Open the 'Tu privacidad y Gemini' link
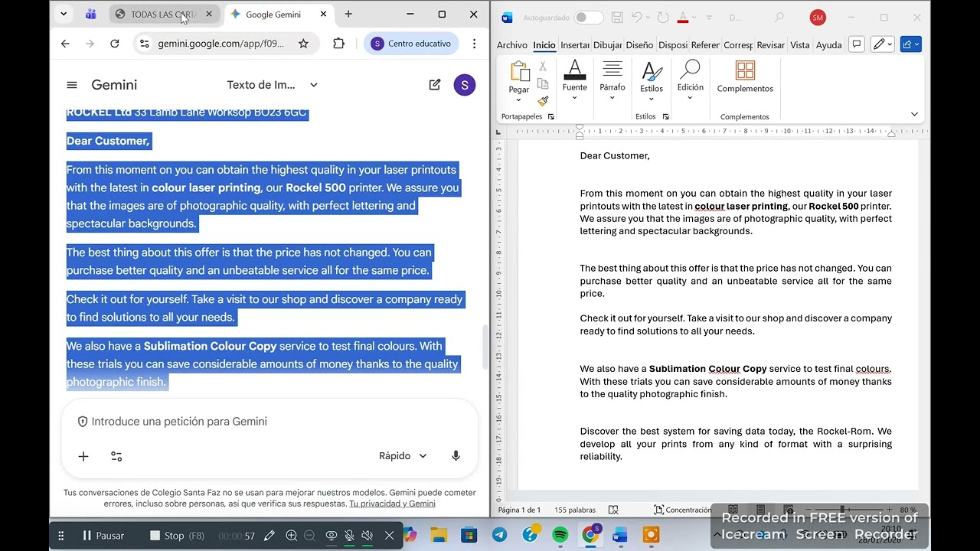 coord(392,504)
